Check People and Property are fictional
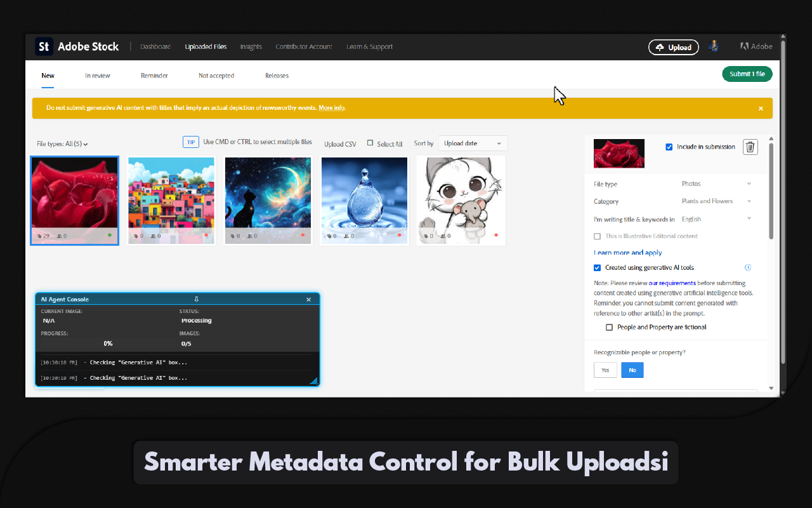The image size is (812, 508). click(609, 328)
